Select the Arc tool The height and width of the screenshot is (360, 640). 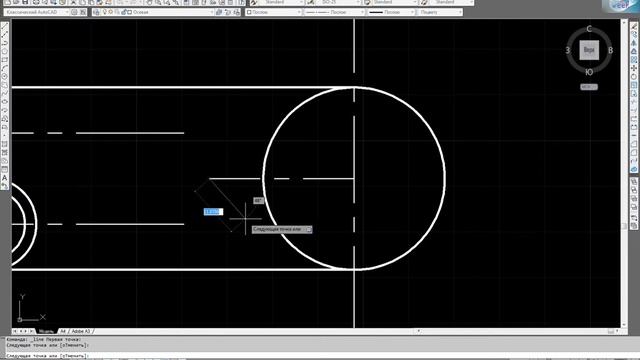pyautogui.click(x=4, y=68)
